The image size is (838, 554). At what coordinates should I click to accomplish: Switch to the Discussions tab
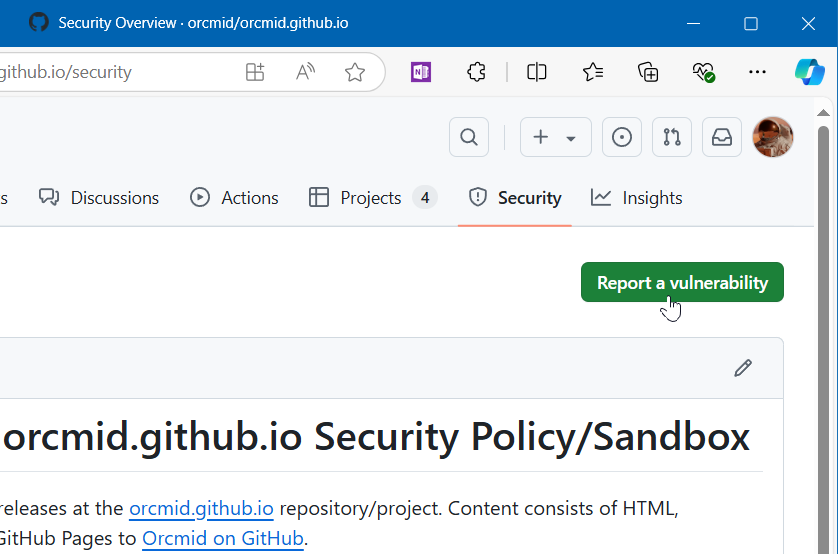pyautogui.click(x=99, y=198)
